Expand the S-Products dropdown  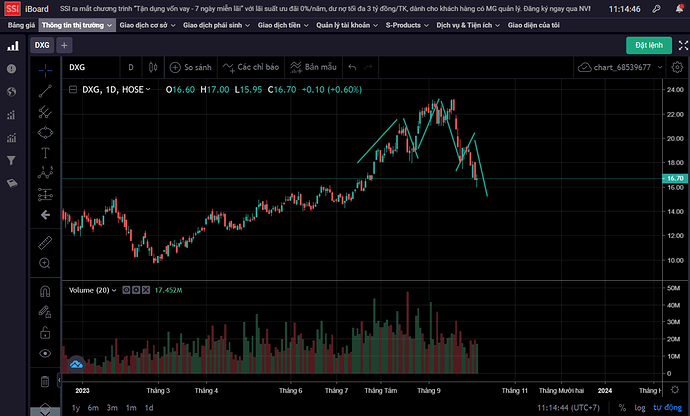[x=407, y=26]
